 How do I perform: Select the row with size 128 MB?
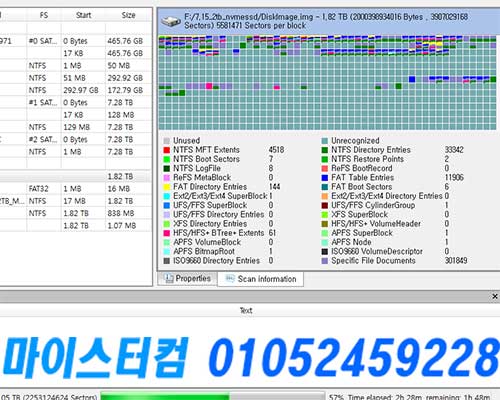pos(76,115)
